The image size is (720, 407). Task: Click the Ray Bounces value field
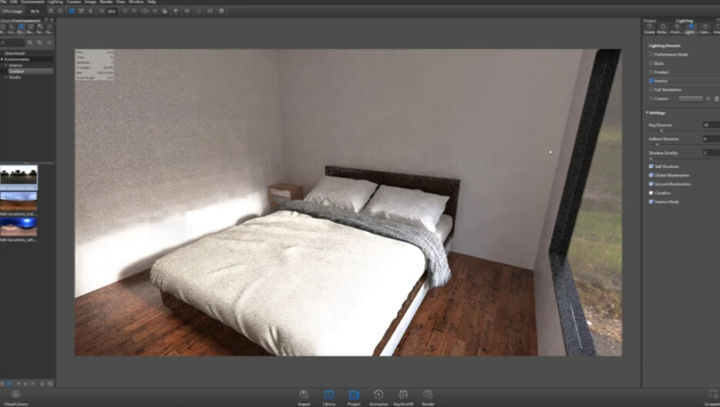pyautogui.click(x=711, y=125)
